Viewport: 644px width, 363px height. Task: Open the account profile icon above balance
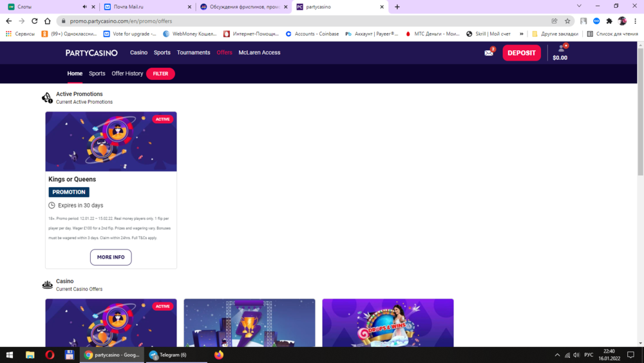[561, 48]
